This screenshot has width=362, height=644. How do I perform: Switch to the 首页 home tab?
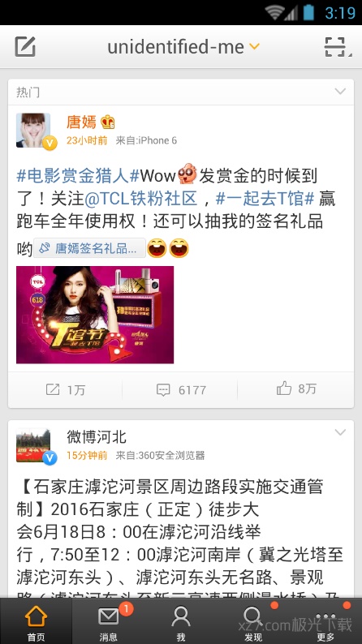click(37, 621)
